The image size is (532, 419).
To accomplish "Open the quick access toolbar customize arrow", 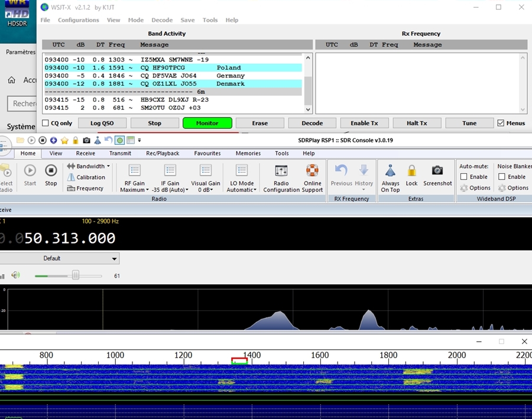I will pos(140,140).
